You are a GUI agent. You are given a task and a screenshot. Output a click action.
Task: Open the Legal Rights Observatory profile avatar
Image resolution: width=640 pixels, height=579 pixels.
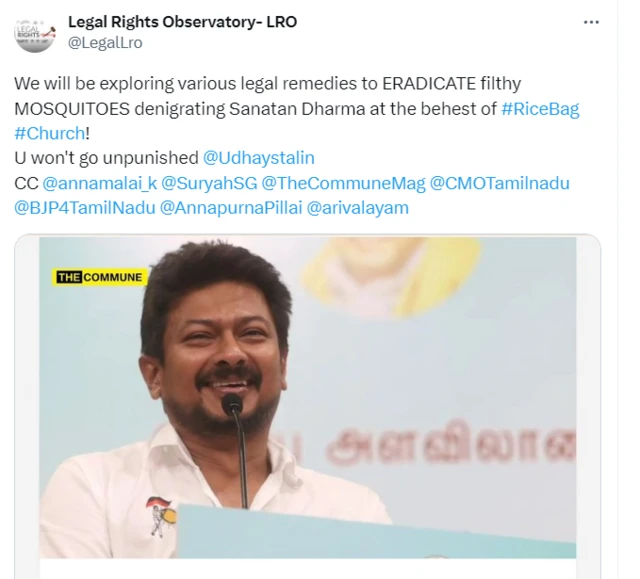(x=35, y=33)
